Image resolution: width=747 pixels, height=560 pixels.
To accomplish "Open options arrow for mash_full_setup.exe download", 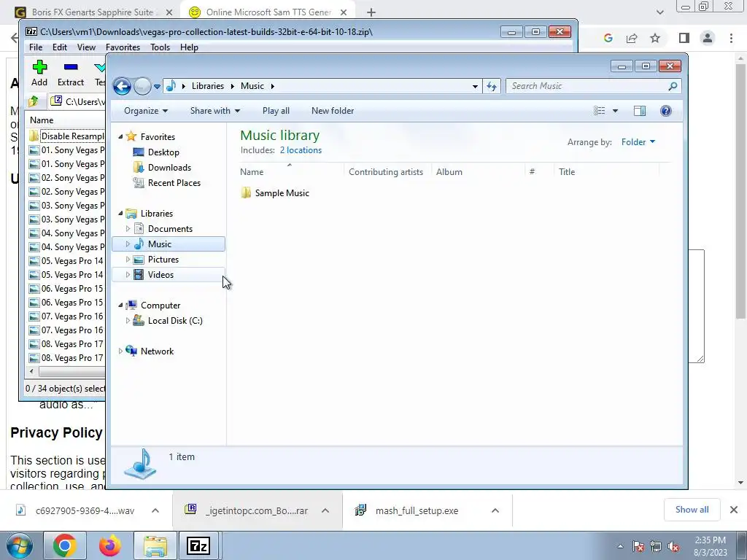I will pos(495,510).
